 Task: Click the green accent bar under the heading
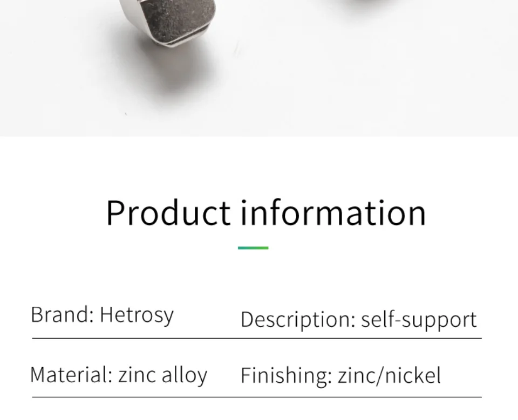click(x=253, y=247)
